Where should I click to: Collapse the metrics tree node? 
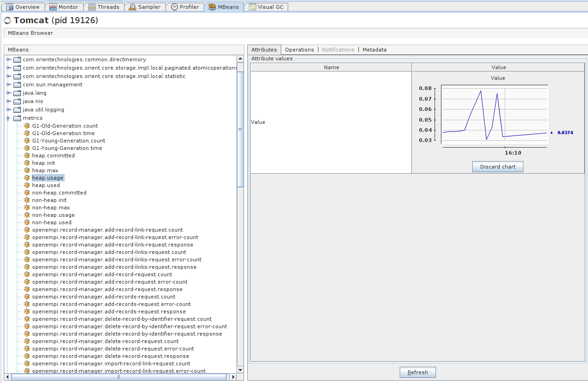pyautogui.click(x=8, y=118)
